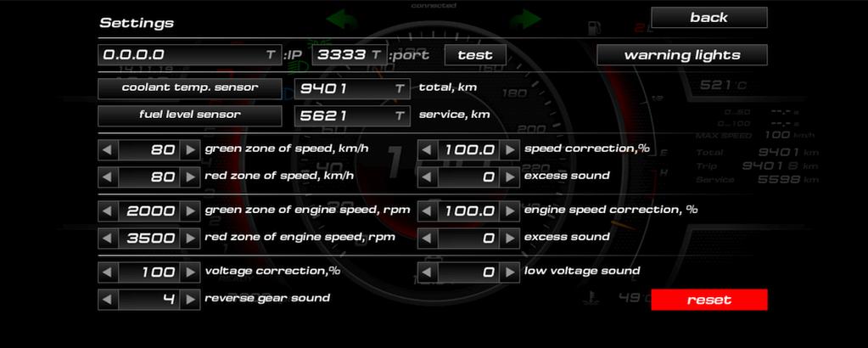Increase green zone of engine speed rpm
This screenshot has width=868, height=348.
point(190,210)
